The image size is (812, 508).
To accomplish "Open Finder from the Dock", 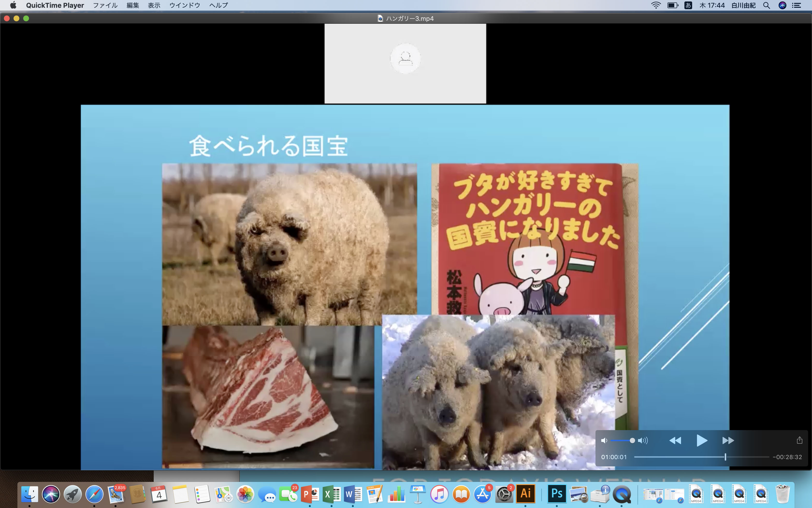I will pyautogui.click(x=29, y=494).
